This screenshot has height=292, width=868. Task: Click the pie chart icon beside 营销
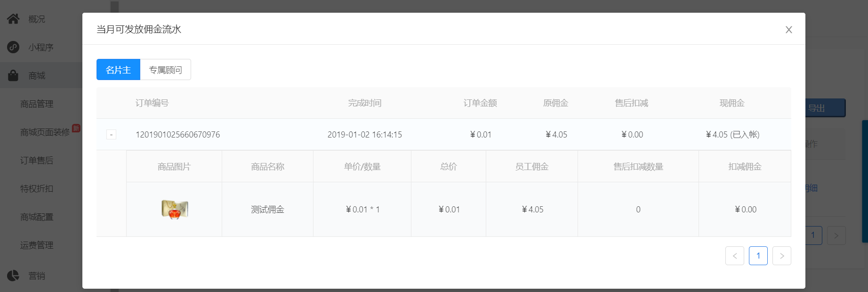click(x=13, y=276)
